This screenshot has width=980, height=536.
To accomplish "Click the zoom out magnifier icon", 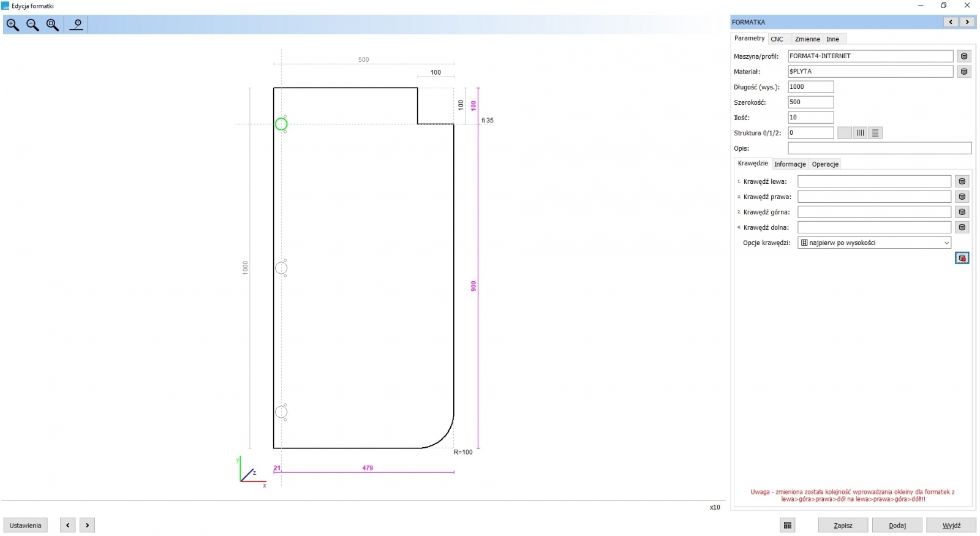I will coord(33,25).
